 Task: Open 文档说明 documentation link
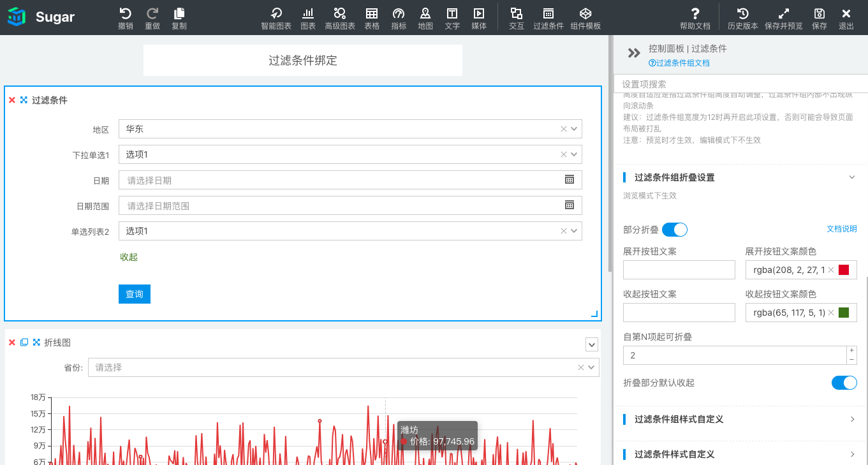[x=842, y=229]
